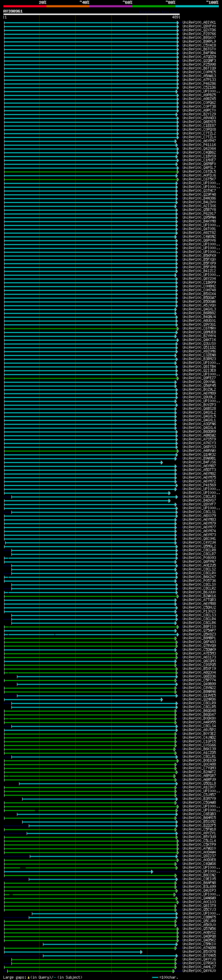Select the UniRef100_P29766 hit label
The height and width of the screenshot is (980, 222).
(x=199, y=34)
